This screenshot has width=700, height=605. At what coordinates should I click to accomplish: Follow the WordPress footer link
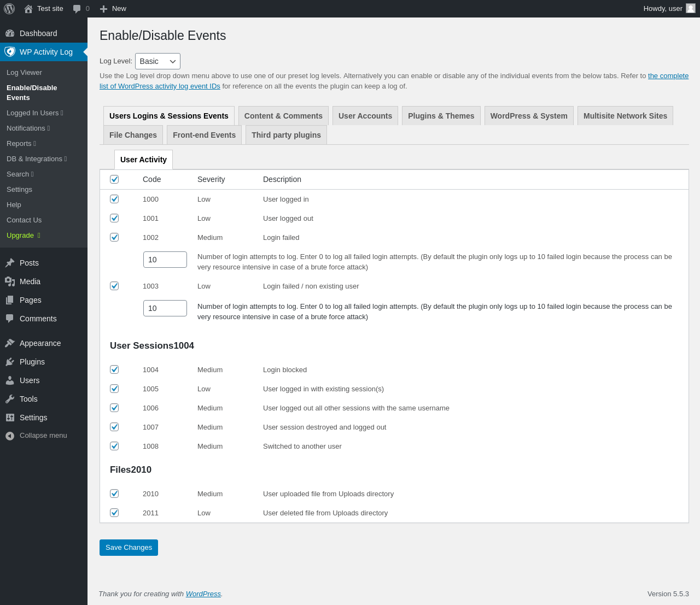[x=203, y=594]
